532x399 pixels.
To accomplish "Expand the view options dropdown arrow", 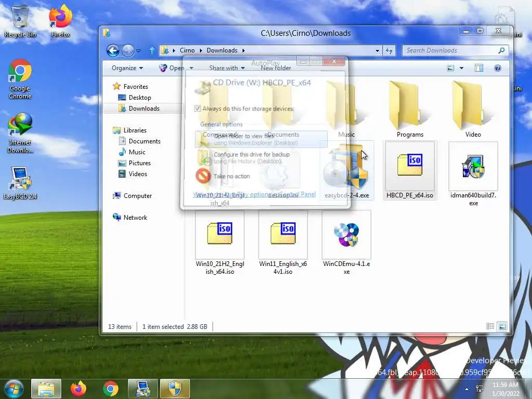I will pos(461,68).
